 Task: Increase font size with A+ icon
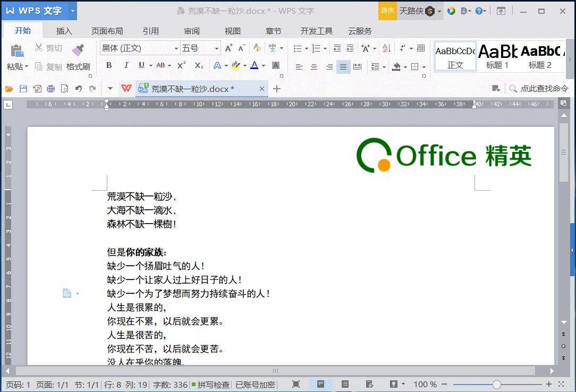[228, 48]
